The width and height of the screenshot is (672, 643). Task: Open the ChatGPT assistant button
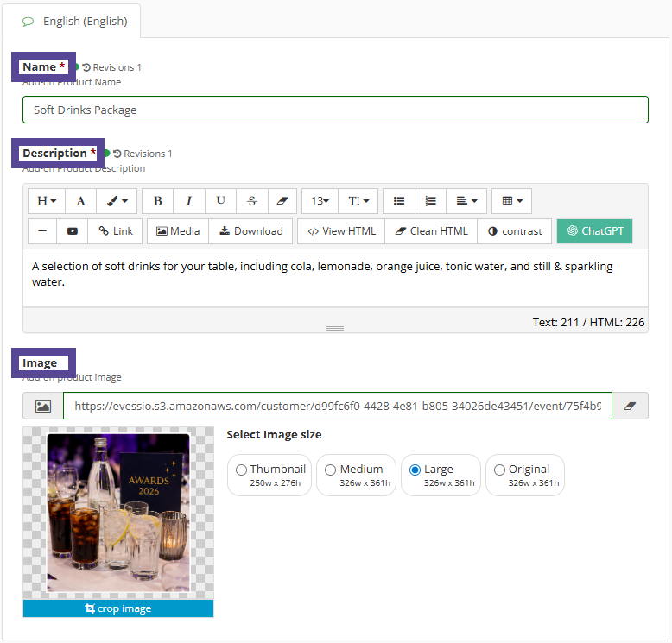pyautogui.click(x=594, y=231)
